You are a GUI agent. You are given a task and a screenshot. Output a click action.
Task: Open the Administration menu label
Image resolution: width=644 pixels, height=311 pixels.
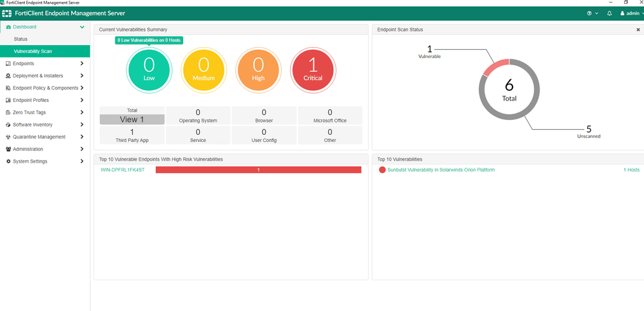click(28, 149)
